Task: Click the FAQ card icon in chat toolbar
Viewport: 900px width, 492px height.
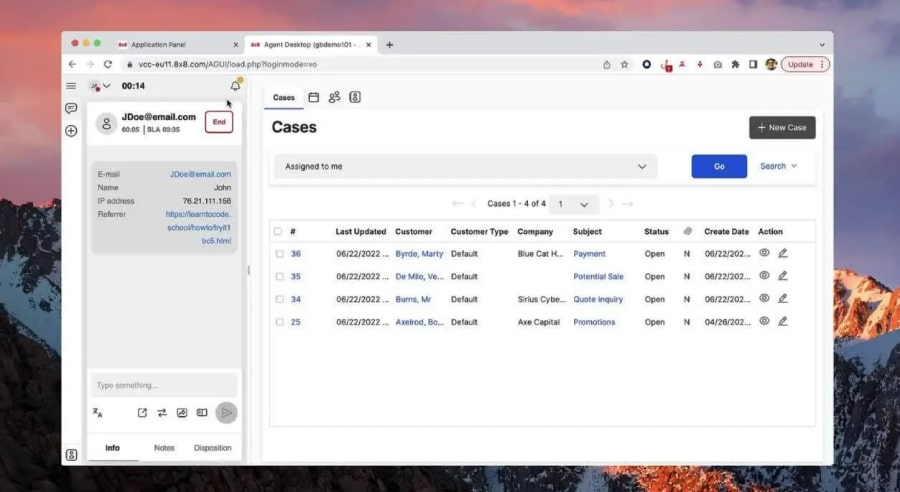Action: [x=202, y=413]
